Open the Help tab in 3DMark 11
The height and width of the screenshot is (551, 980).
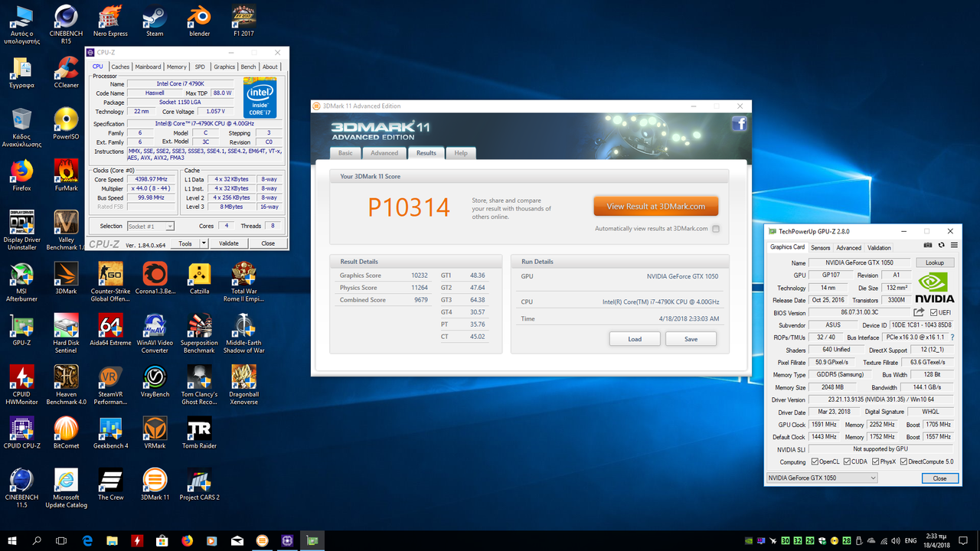point(461,153)
